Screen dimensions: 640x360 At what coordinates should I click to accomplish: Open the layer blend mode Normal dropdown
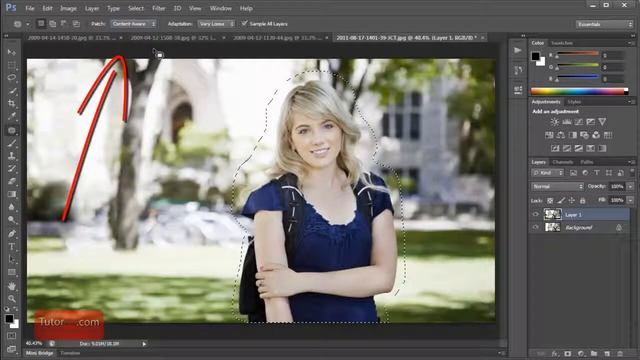[558, 186]
